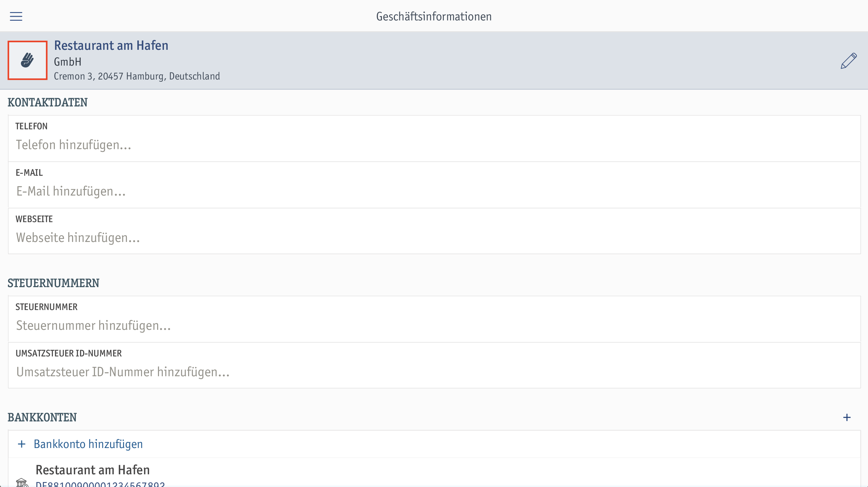Click the Geschäftsinformationen page title
Screen dimensions: 868x487
tap(434, 16)
